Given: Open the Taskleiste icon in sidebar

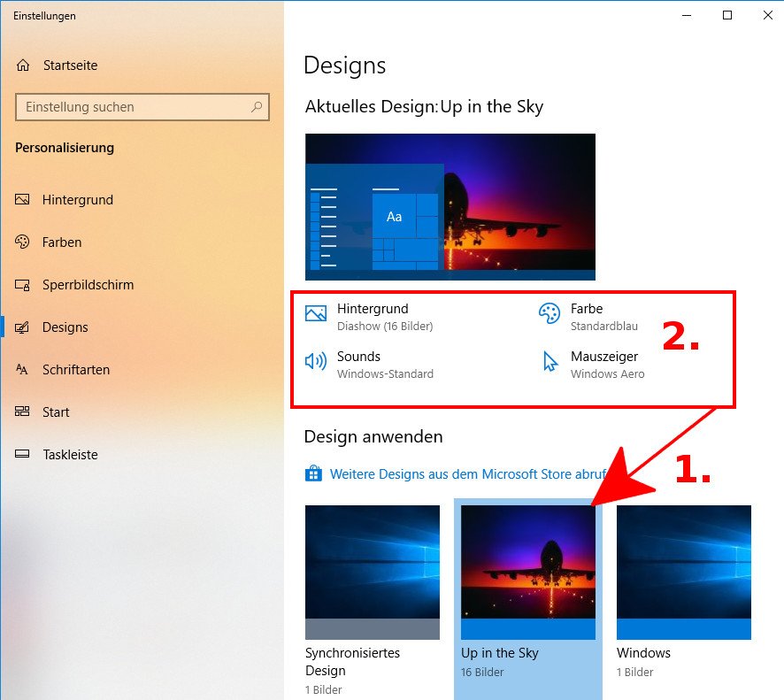Looking at the screenshot, I should [x=23, y=455].
